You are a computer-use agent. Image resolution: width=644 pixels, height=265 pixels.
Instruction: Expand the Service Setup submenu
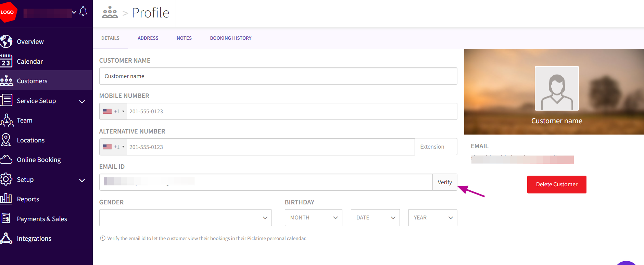coord(82,101)
